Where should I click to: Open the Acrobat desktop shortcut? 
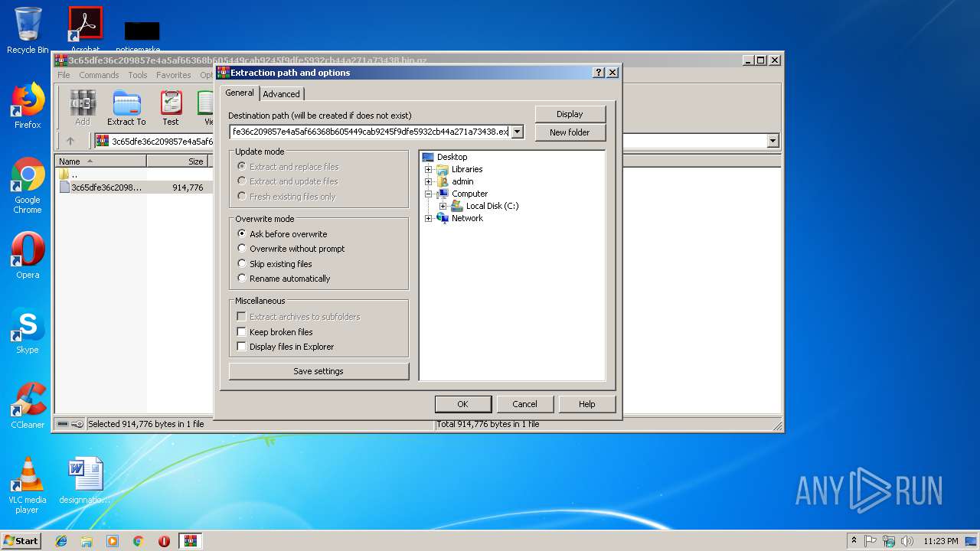[x=85, y=29]
